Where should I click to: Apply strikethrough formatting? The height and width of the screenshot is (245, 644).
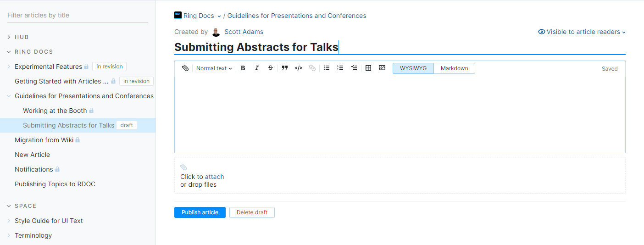coord(271,68)
